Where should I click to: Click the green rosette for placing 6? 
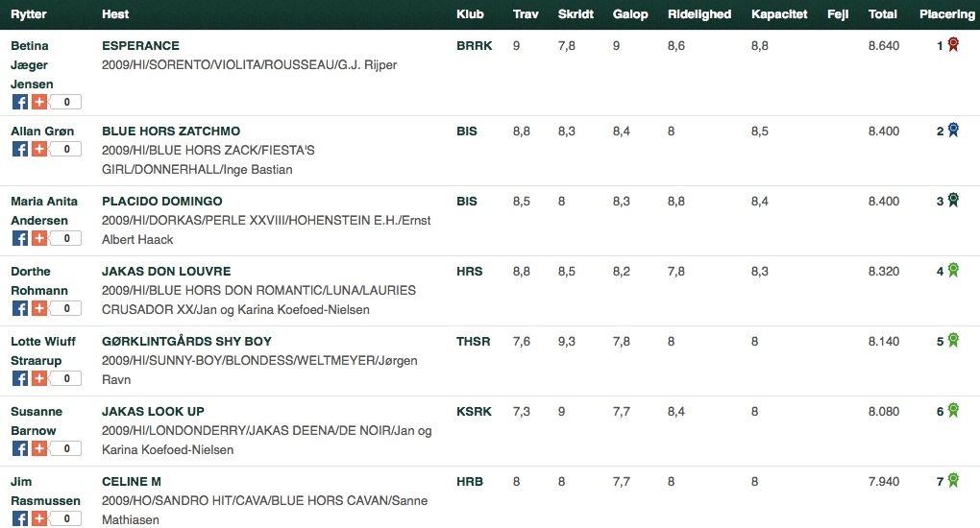pyautogui.click(x=953, y=410)
